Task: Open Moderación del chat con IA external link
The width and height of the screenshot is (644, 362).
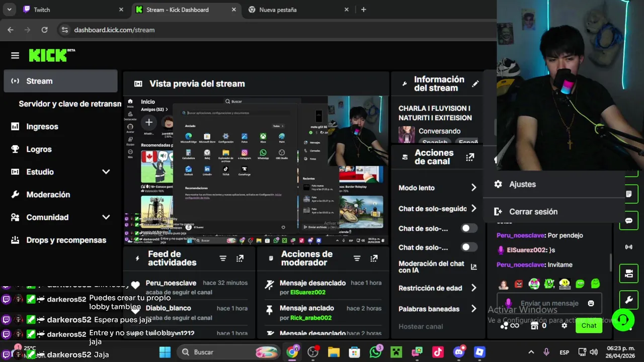Action: point(473,267)
